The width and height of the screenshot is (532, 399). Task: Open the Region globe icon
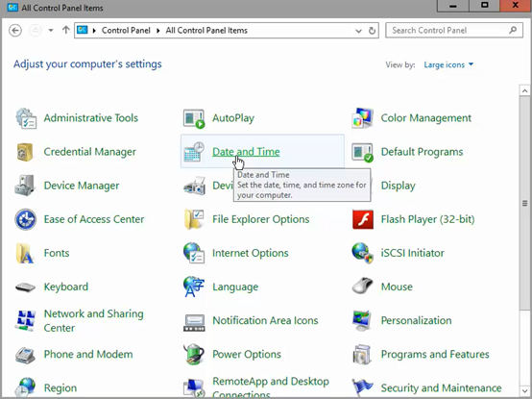pos(25,387)
